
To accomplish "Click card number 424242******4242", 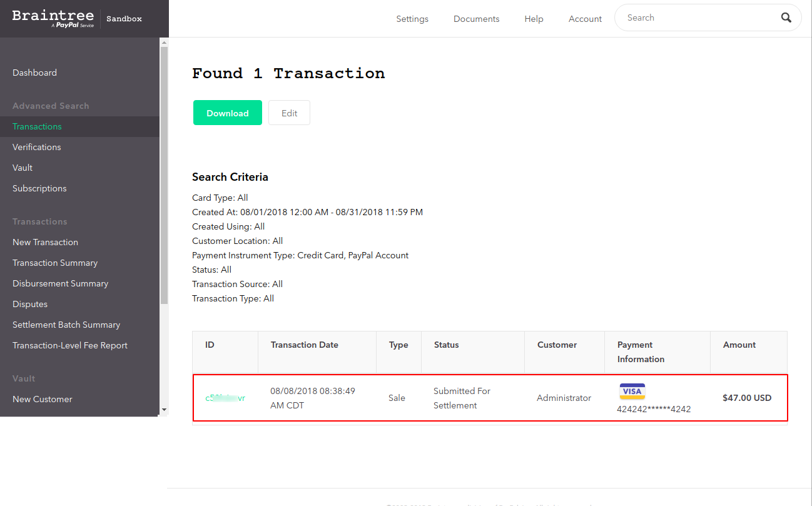I will click(x=654, y=410).
